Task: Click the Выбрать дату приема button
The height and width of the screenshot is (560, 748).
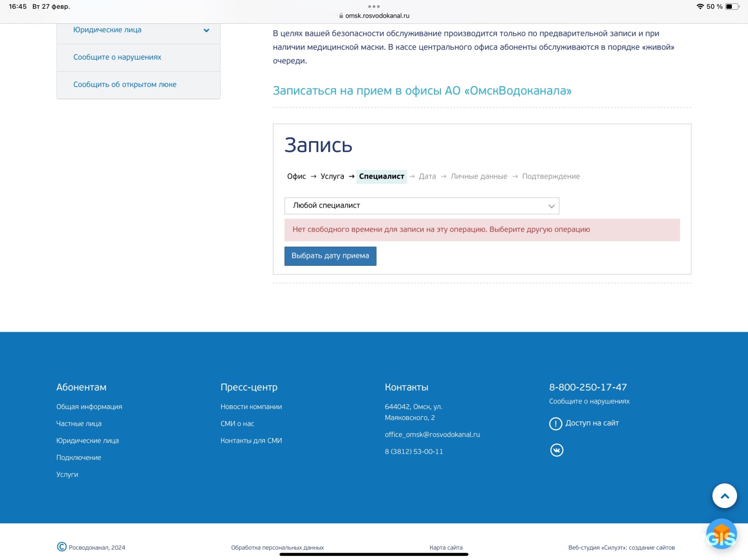Action: tap(330, 256)
